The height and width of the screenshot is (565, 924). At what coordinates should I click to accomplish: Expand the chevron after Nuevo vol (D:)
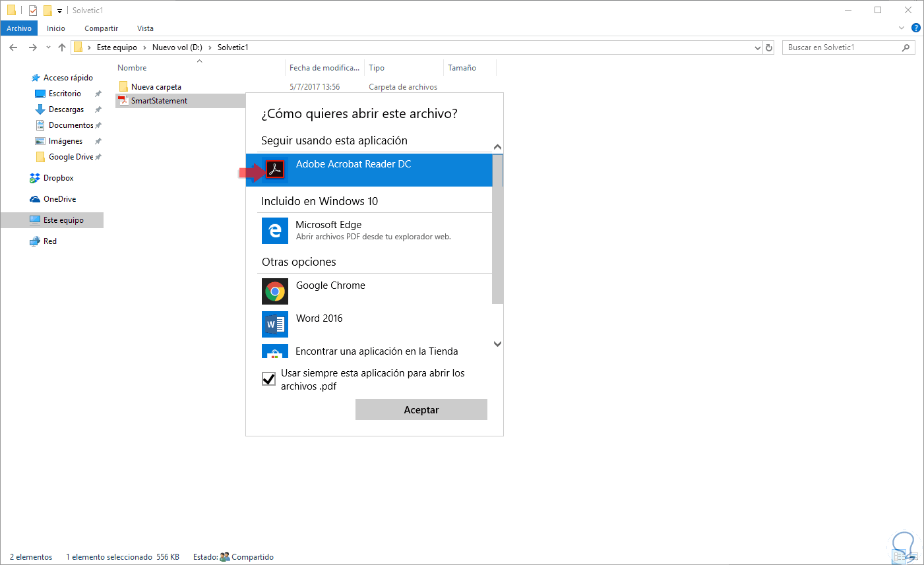210,47
